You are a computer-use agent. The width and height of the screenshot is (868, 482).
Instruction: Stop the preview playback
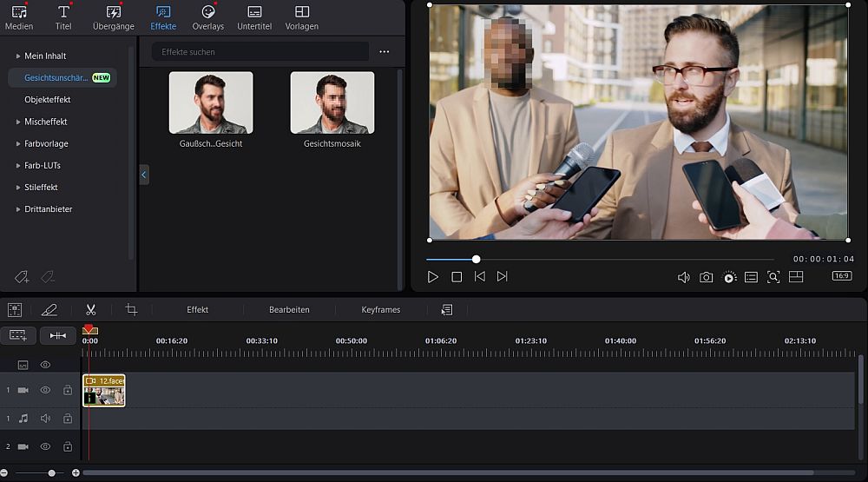click(457, 276)
